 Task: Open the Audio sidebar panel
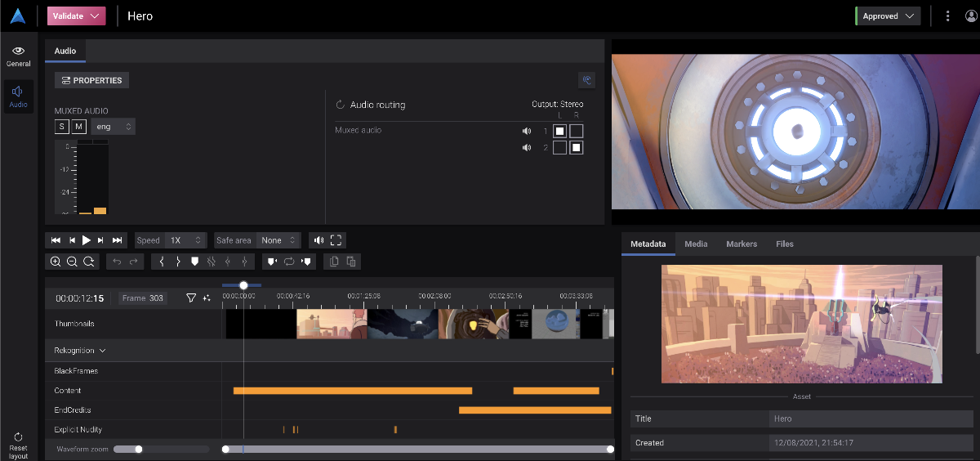(x=18, y=96)
